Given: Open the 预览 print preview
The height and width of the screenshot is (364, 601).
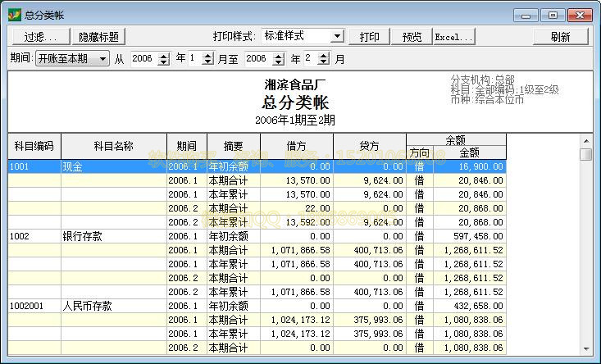Looking at the screenshot, I should (x=412, y=37).
